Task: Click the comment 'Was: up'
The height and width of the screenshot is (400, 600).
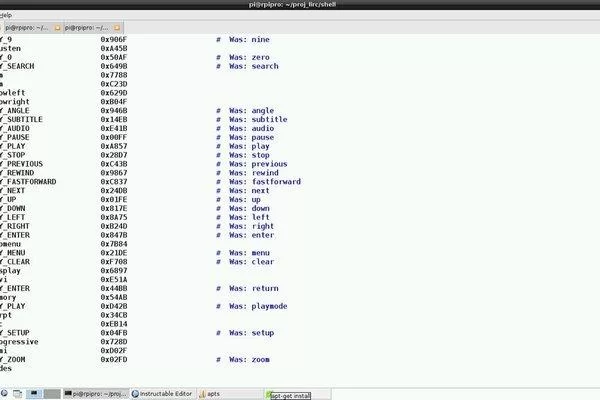Action: click(x=245, y=199)
